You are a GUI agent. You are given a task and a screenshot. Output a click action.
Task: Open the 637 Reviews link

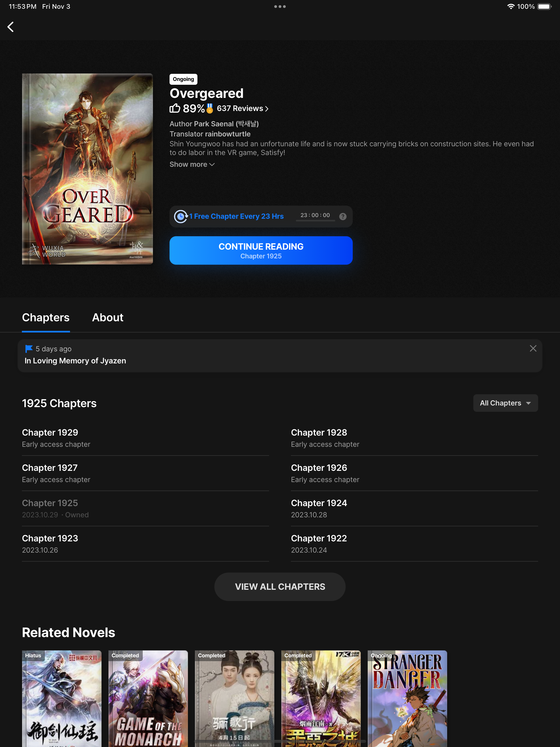point(243,108)
